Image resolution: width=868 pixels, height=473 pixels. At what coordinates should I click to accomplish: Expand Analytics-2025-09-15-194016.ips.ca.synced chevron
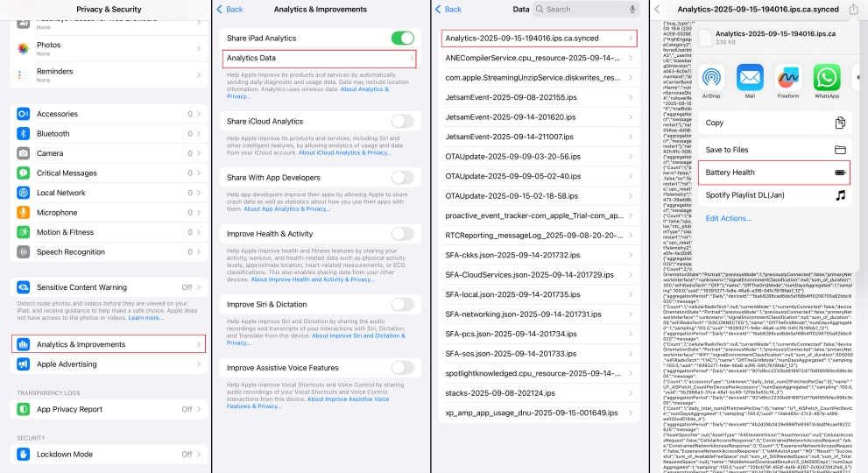point(631,39)
